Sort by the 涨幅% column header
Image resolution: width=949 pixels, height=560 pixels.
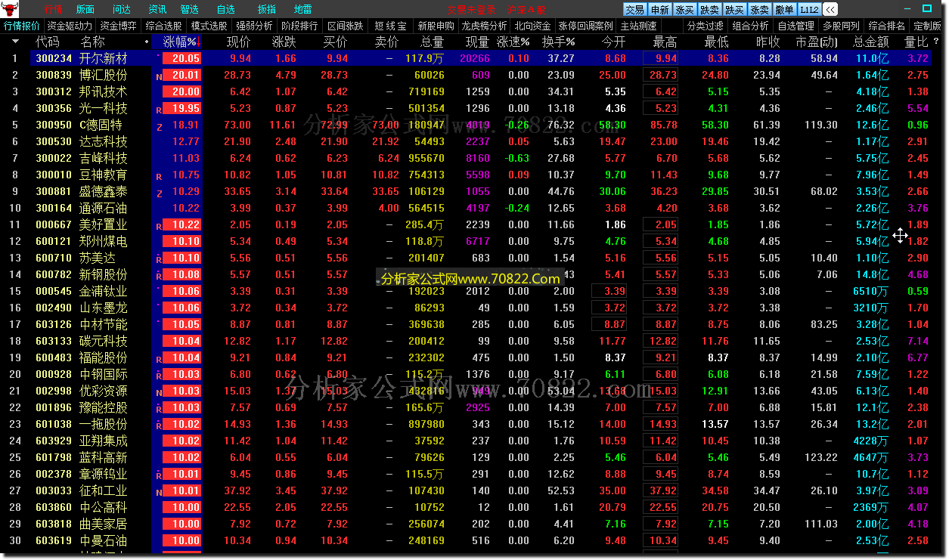point(181,42)
